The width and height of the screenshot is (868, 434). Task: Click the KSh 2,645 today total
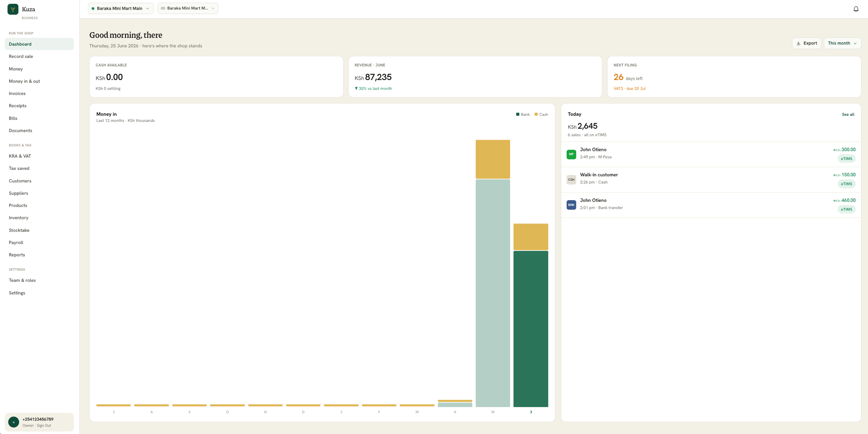582,126
